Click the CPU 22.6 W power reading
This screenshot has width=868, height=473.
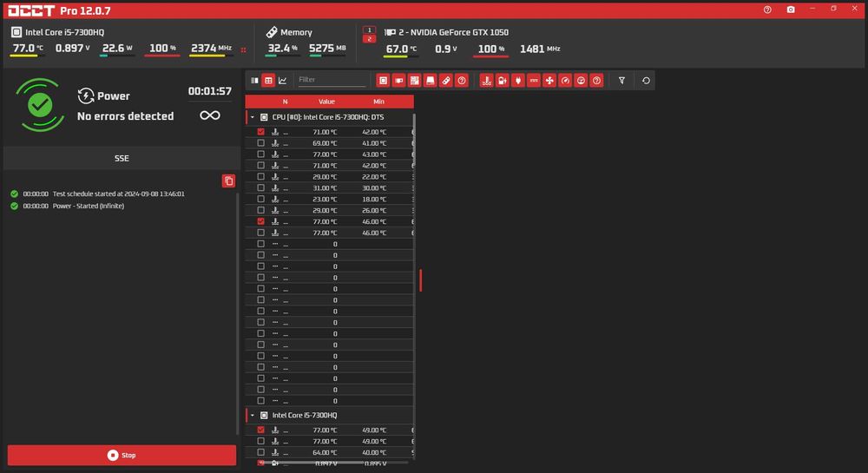click(x=117, y=48)
